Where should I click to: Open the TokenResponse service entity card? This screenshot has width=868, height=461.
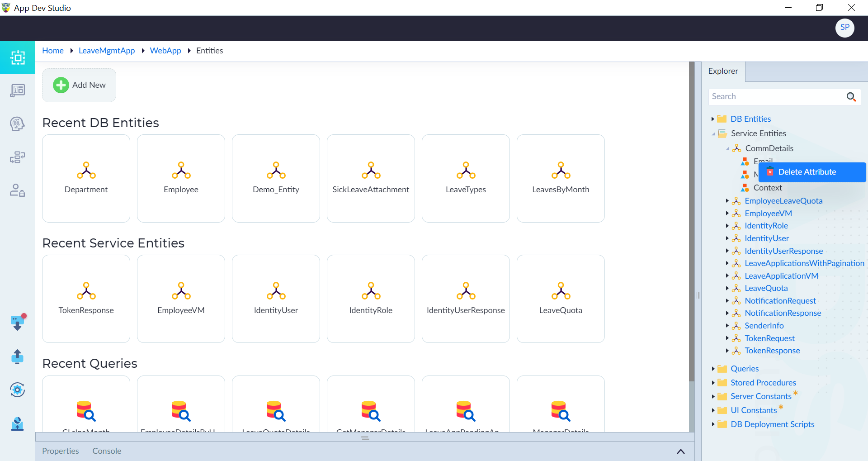[86, 299]
